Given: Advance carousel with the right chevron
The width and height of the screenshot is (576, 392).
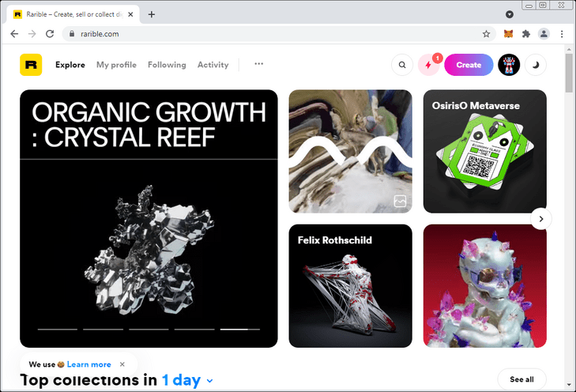Looking at the screenshot, I should pos(540,219).
